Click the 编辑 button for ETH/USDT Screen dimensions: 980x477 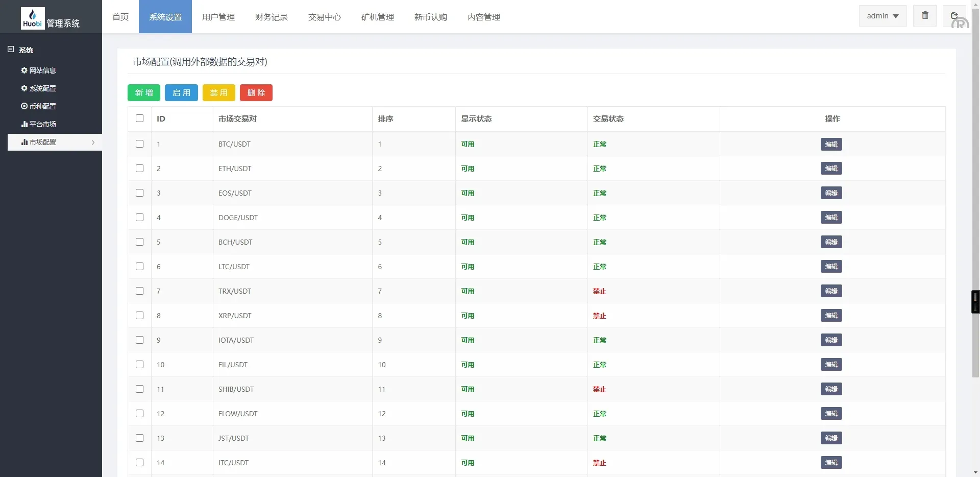click(830, 169)
